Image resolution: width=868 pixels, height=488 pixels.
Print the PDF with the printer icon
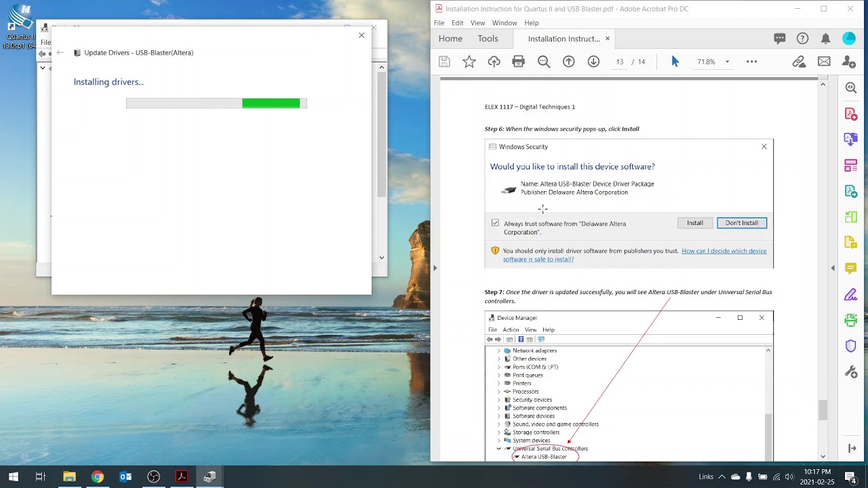[x=519, y=62]
